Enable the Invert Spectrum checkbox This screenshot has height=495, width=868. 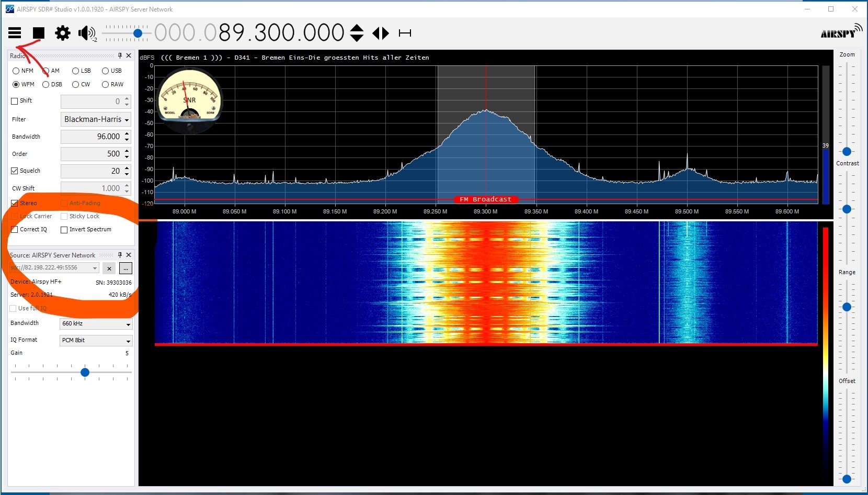pos(64,230)
